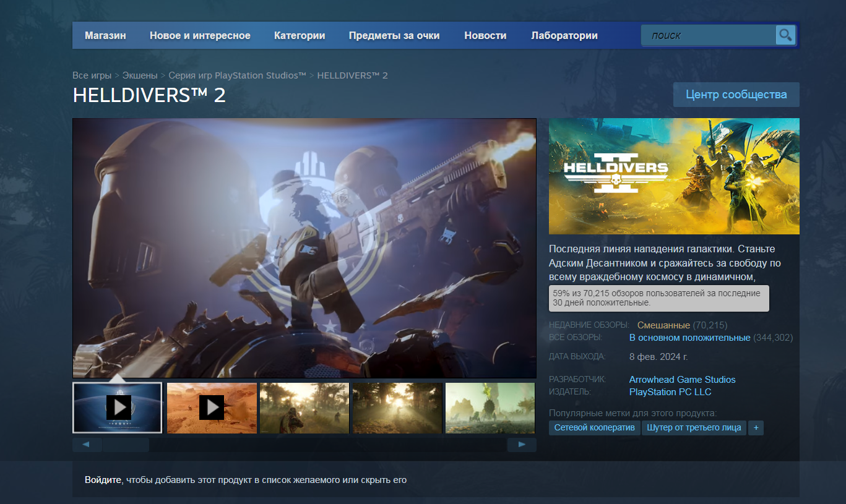
Task: Open the Arrowhead Game Studios developer page
Action: click(x=682, y=379)
